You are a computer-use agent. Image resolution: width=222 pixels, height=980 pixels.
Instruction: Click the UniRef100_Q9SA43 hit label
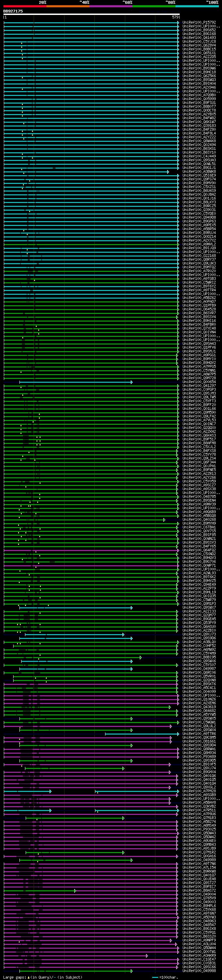pyautogui.click(x=199, y=344)
